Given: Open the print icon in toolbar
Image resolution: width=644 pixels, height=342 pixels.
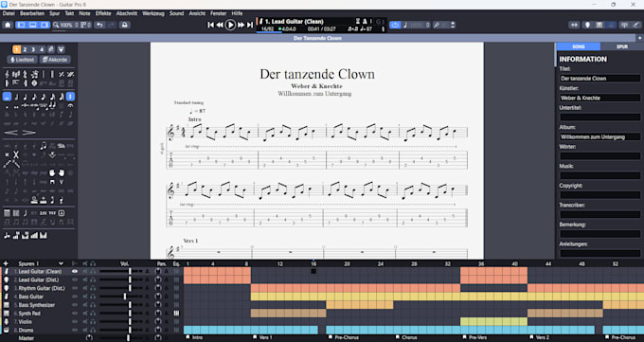Looking at the screenshot, I should 124,25.
